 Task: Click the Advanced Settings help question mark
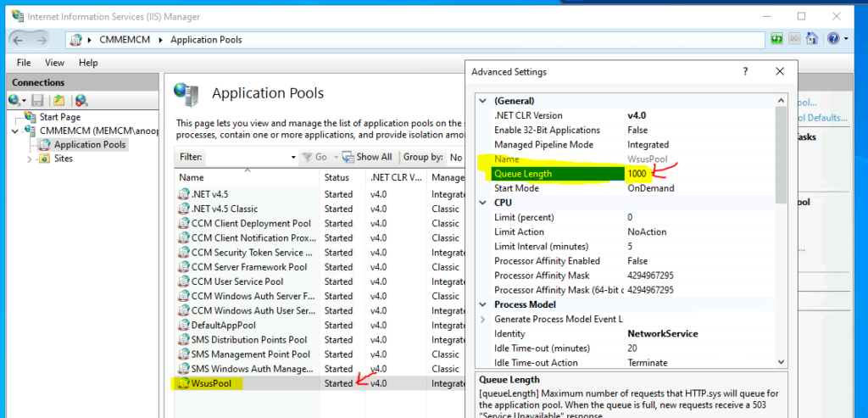746,71
